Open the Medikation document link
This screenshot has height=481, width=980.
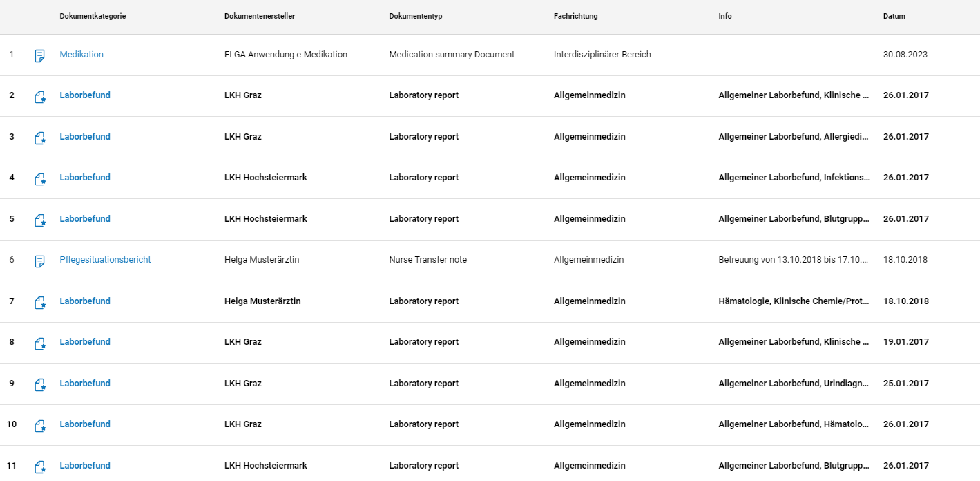point(81,55)
